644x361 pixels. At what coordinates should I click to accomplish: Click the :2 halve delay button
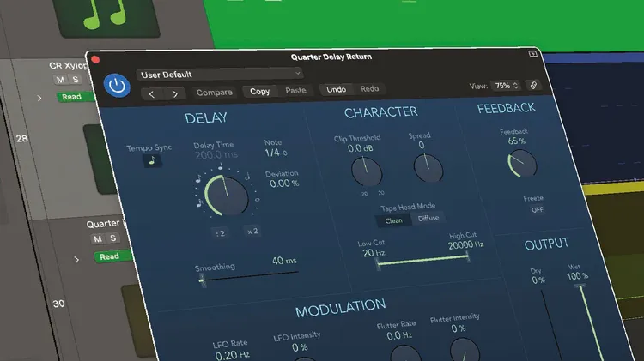[220, 233]
